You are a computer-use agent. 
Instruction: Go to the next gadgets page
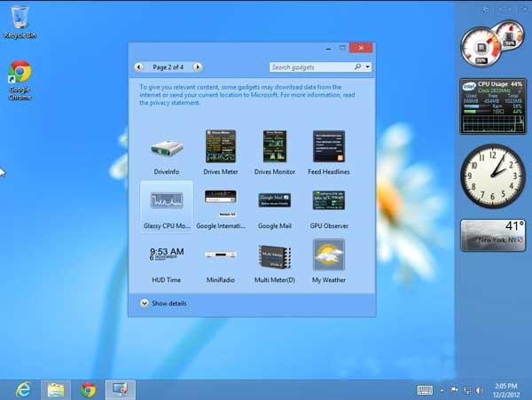pyautogui.click(x=198, y=67)
